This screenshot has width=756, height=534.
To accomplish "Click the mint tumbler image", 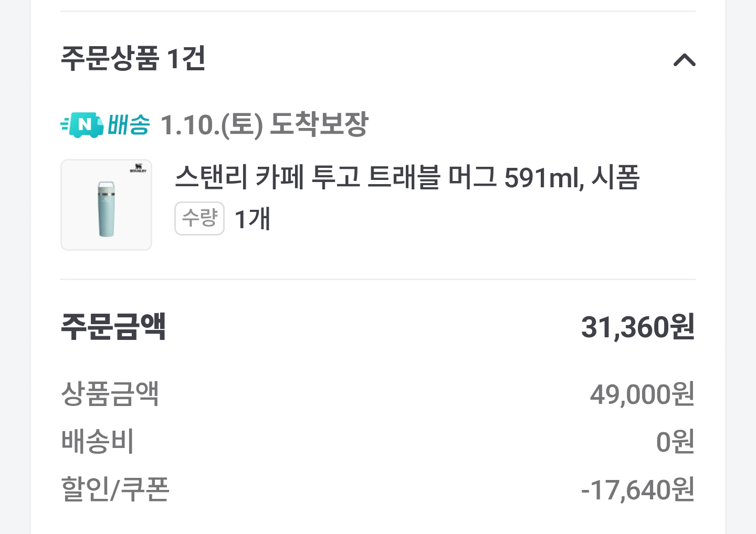I will coord(106,210).
